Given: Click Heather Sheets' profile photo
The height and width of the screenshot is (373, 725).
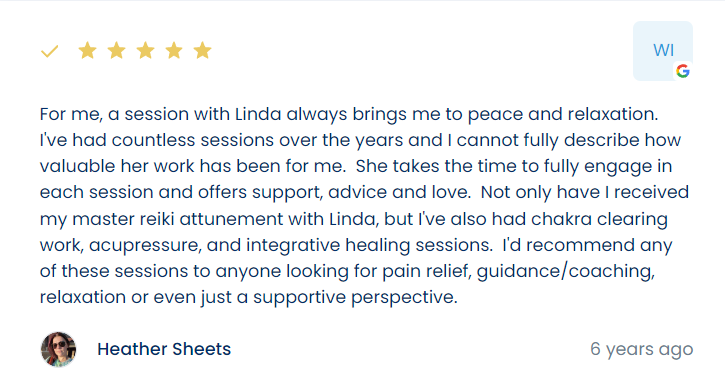Looking at the screenshot, I should coord(58,349).
